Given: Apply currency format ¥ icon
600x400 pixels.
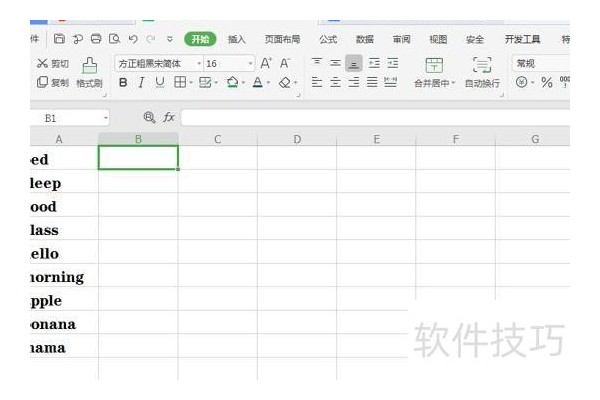Looking at the screenshot, I should click(522, 82).
